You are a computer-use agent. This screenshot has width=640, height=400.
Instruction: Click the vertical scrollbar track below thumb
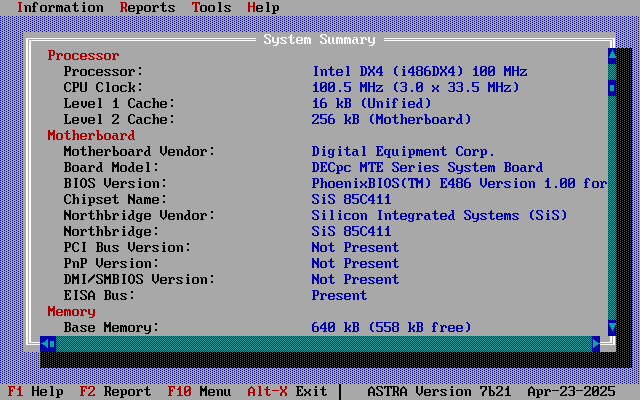612,208
